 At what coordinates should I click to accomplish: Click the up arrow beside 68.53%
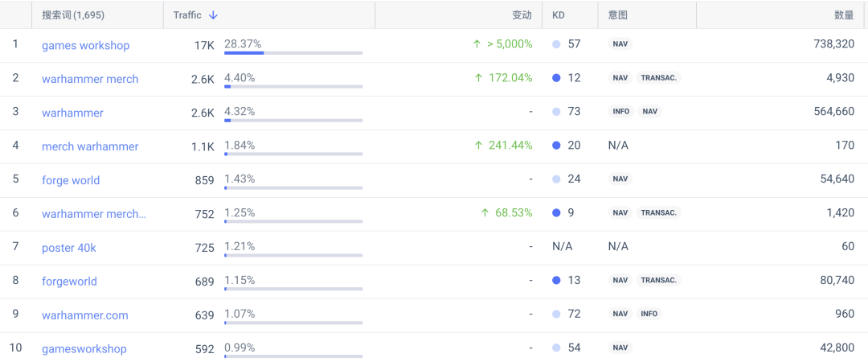point(485,213)
